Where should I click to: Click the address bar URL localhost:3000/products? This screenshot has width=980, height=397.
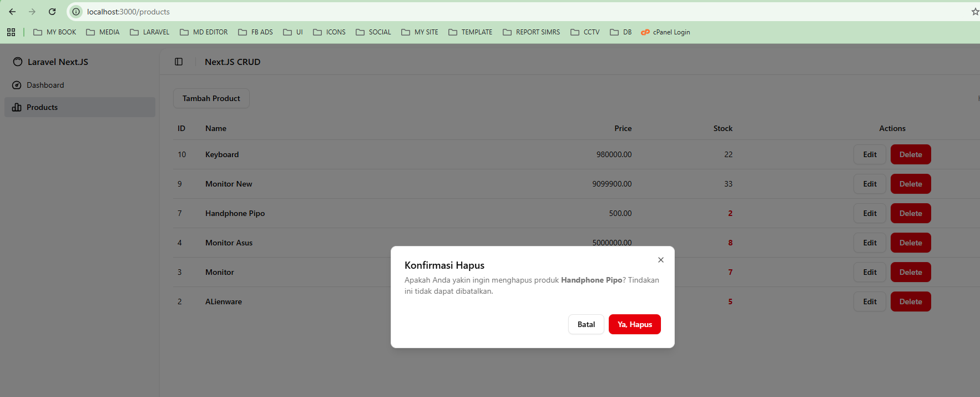point(128,12)
